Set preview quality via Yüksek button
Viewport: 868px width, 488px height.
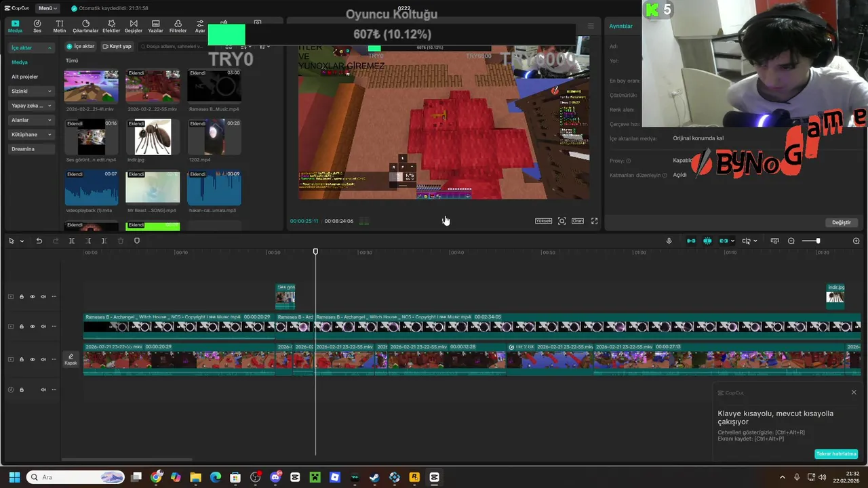point(544,221)
